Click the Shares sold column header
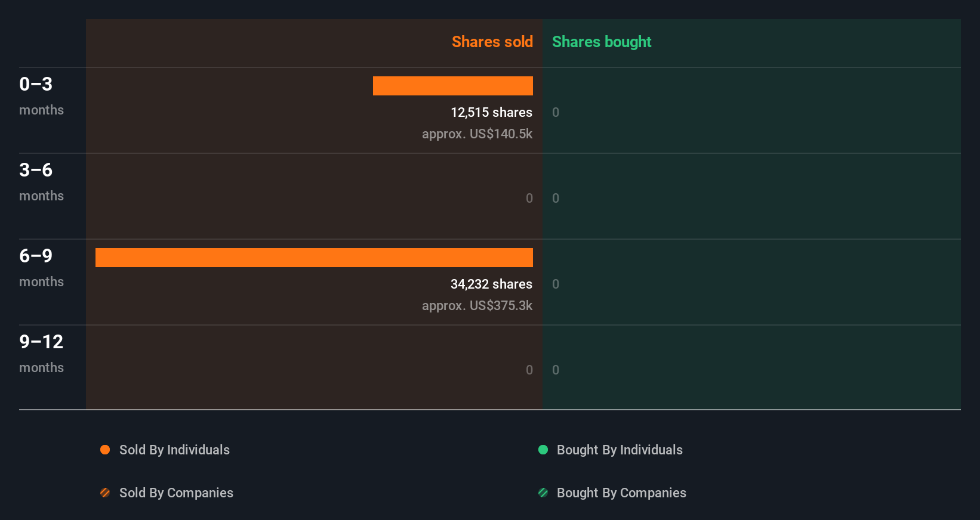The width and height of the screenshot is (980, 520). pos(492,42)
